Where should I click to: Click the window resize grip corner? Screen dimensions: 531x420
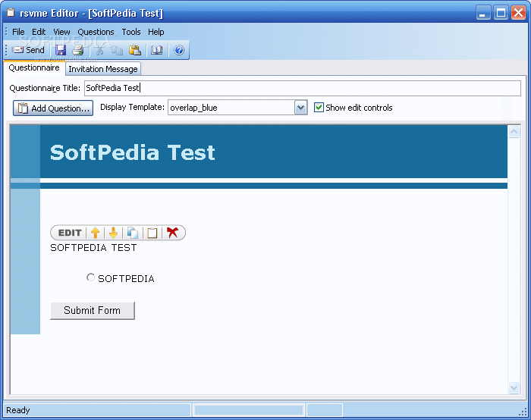523,411
